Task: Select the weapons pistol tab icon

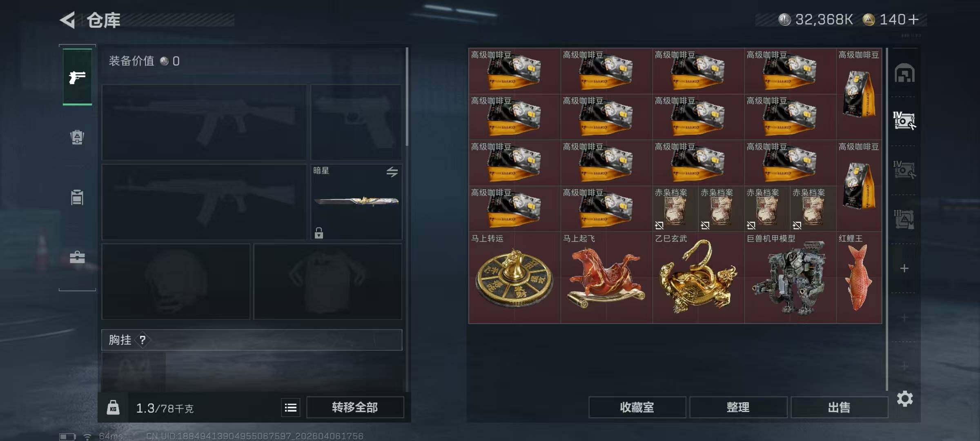Action: [77, 77]
